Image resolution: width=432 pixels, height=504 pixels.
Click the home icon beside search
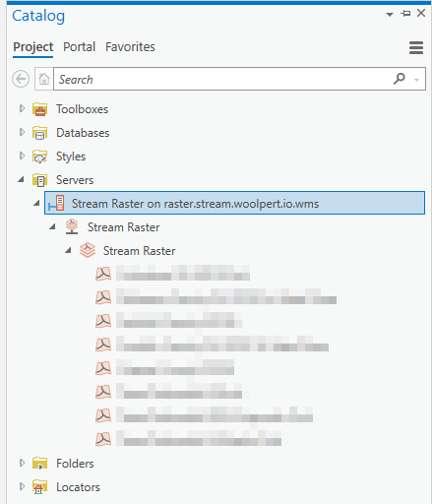point(44,79)
